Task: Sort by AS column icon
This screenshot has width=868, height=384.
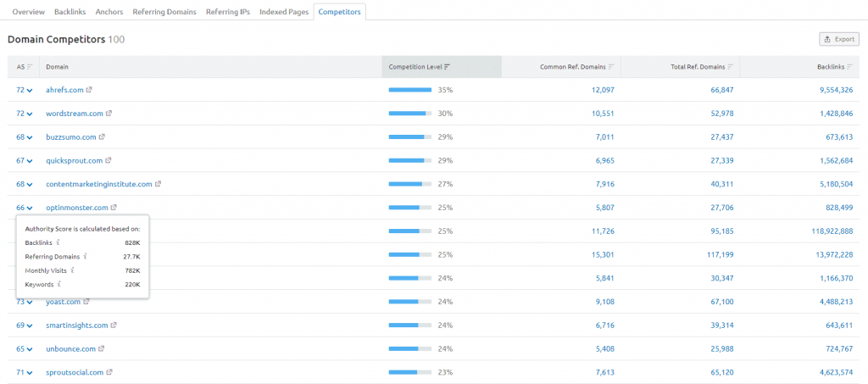Action: 30,67
